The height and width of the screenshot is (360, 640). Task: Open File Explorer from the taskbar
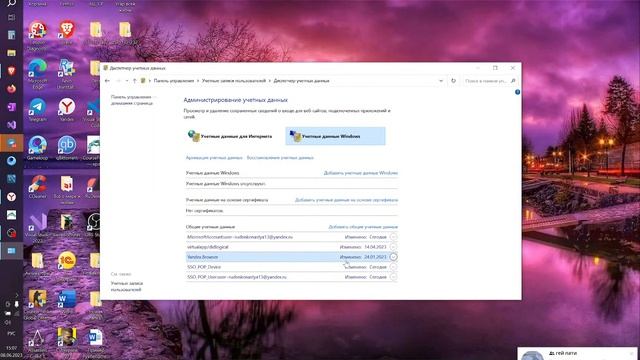point(11,53)
